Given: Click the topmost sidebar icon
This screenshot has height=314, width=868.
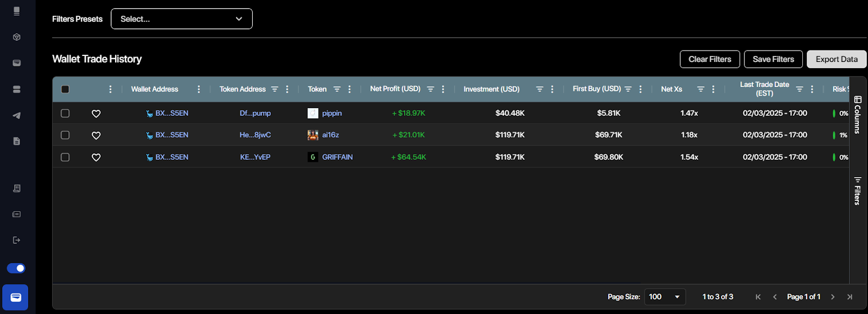Looking at the screenshot, I should pos(17,11).
